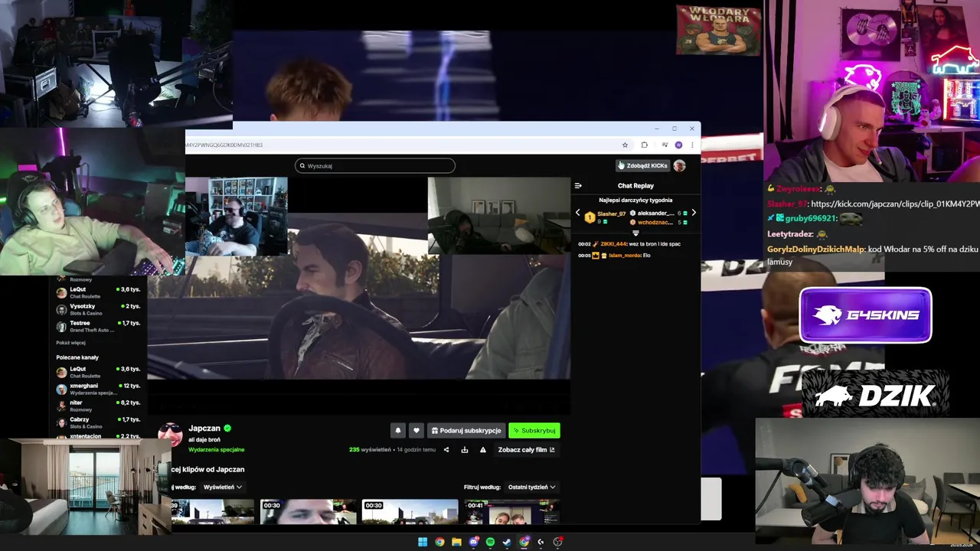Click the notification bell icon for Japczan

point(398,430)
